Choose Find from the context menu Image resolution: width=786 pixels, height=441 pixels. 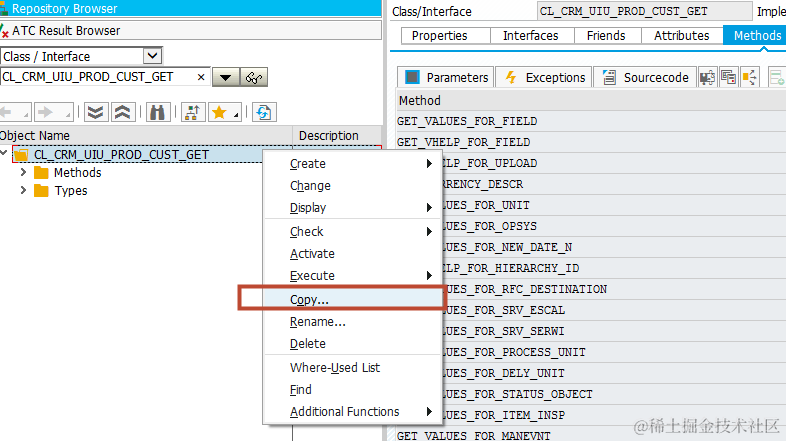coord(352,390)
